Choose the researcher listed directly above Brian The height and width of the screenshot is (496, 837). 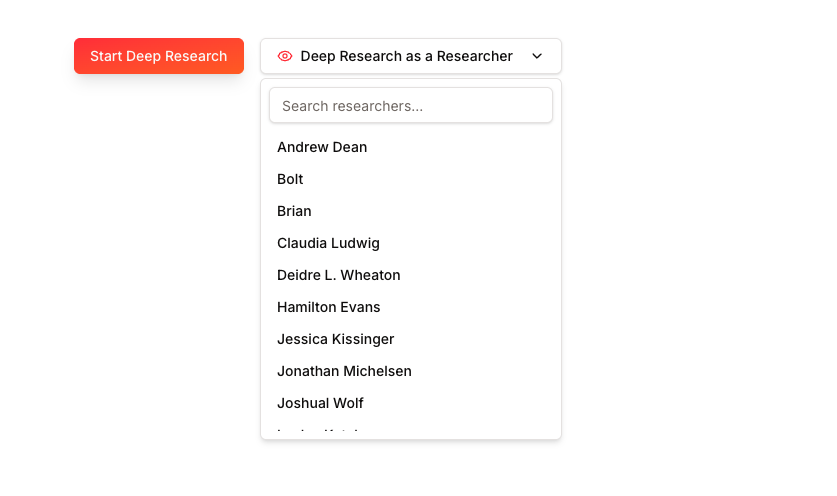(290, 179)
